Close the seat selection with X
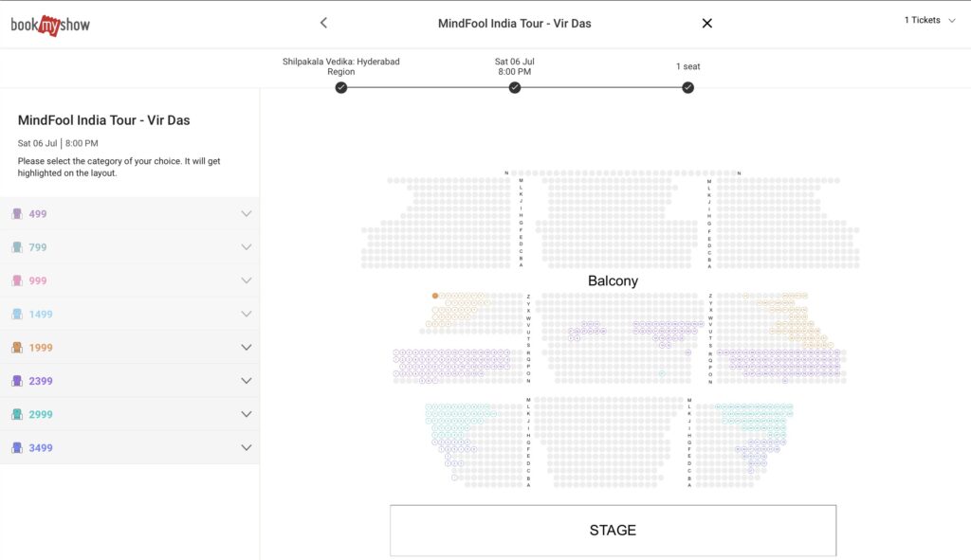 coord(706,24)
